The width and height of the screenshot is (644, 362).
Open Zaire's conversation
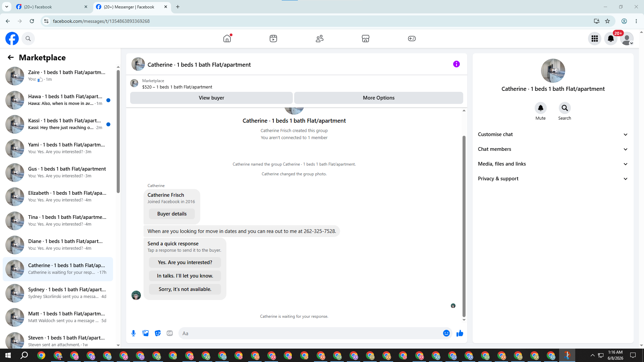click(x=58, y=76)
